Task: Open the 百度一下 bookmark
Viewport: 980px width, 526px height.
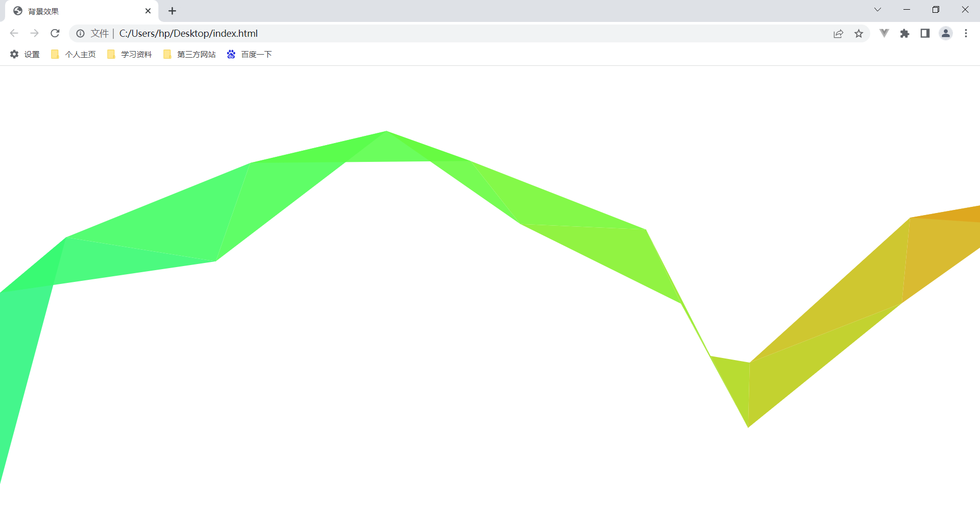Action: pyautogui.click(x=250, y=54)
